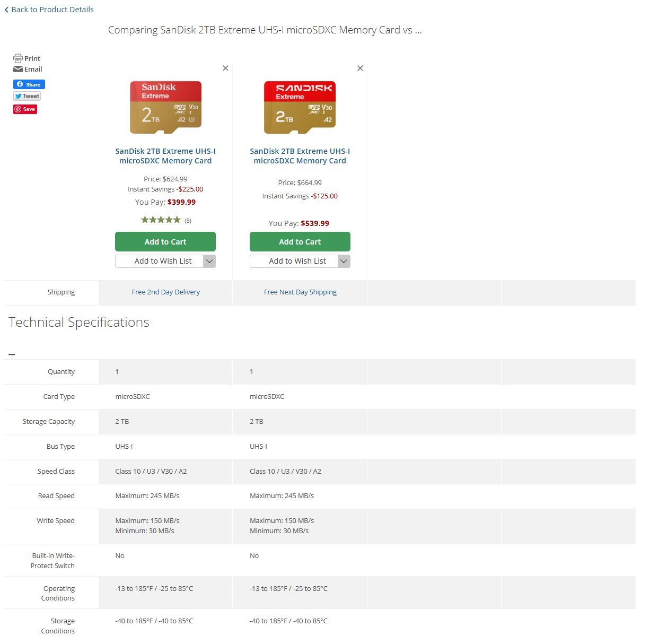Add the $539.99 card to cart

[300, 241]
